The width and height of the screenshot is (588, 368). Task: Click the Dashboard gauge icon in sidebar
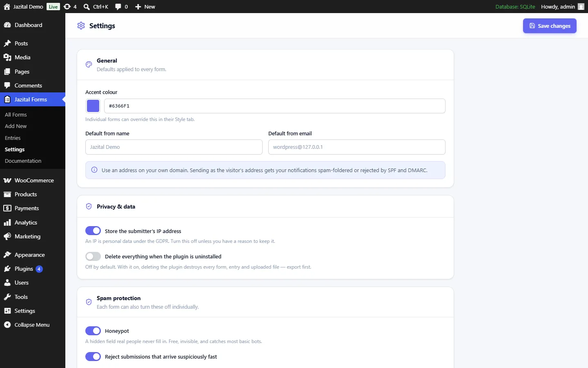click(7, 25)
